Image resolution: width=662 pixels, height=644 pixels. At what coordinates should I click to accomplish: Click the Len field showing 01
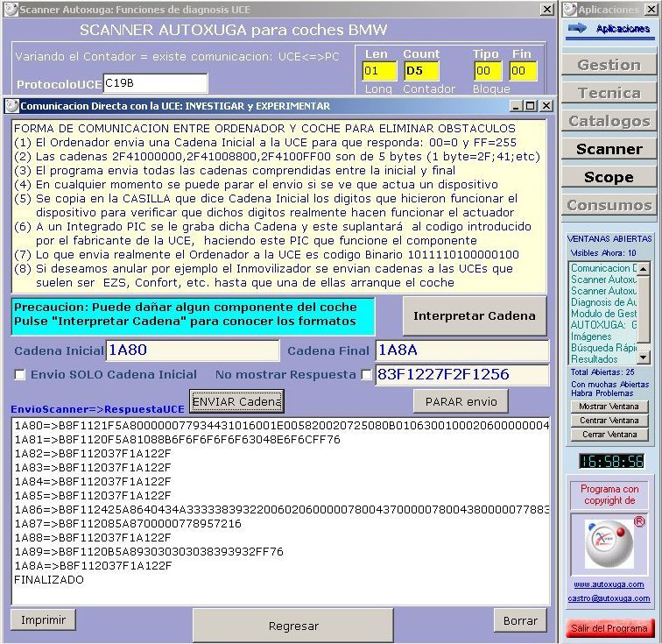click(x=379, y=71)
